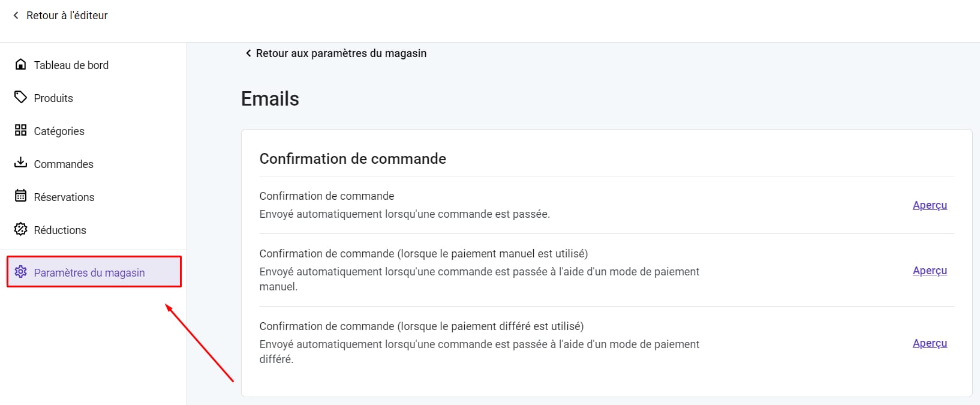The height and width of the screenshot is (405, 980).
Task: Click the Paramètres du magasin gear icon
Action: point(20,272)
